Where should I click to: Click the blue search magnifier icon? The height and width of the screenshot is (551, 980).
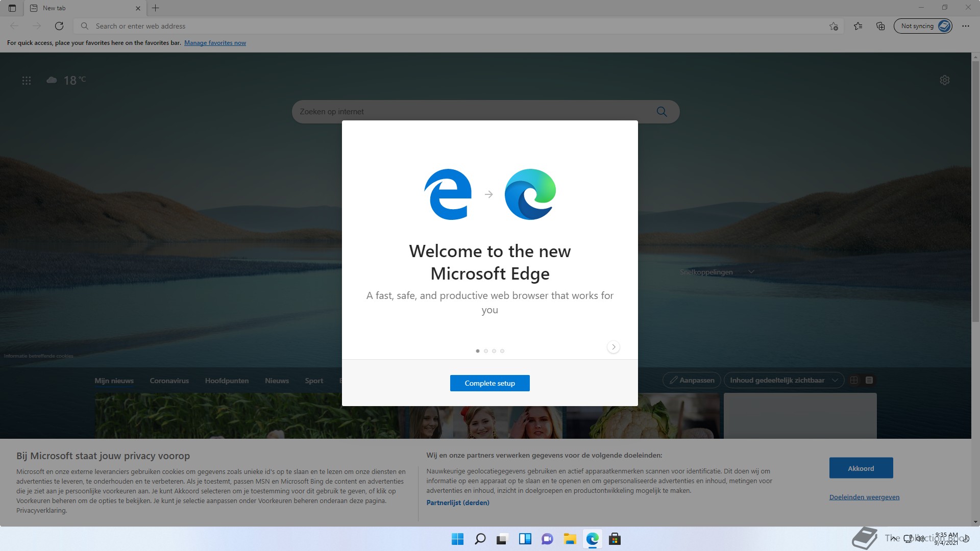[x=662, y=112]
